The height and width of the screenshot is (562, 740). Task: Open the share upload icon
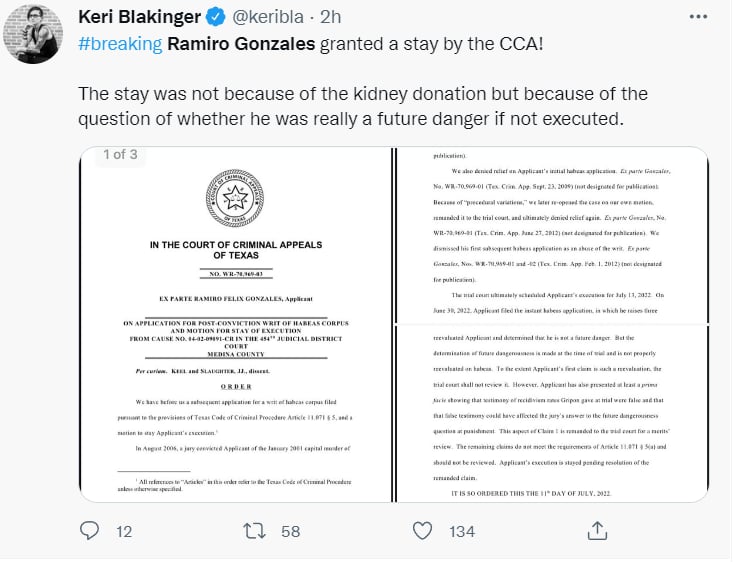[x=597, y=531]
